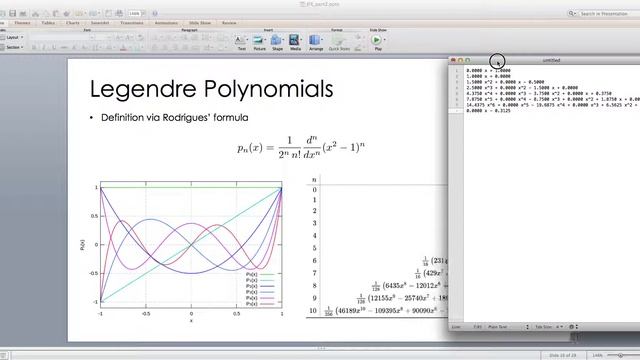Click the Help question-mark icon in toolbar
This screenshot has width=640, height=360.
(155, 13)
